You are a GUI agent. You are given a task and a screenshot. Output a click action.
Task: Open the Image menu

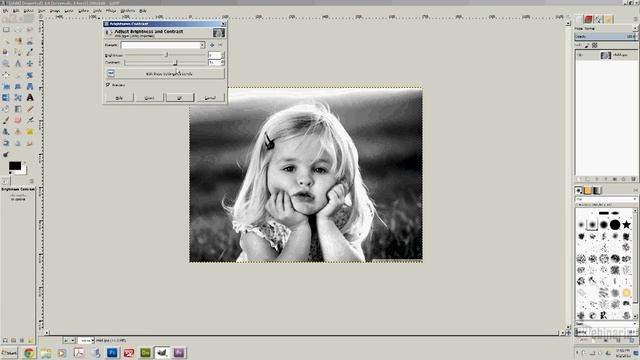pos(55,11)
